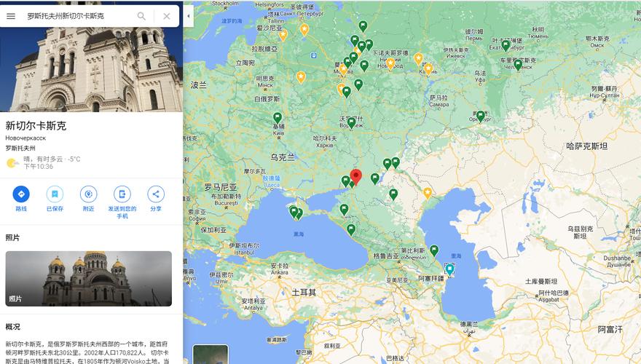The height and width of the screenshot is (364, 641).
Task: Click the Новочеркасск subtitle text
Action: (x=25, y=138)
